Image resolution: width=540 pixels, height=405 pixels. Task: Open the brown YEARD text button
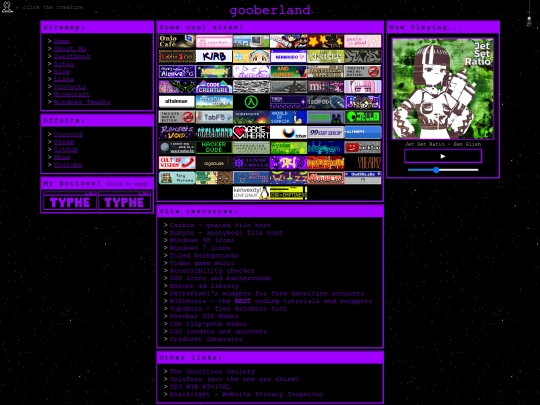[363, 163]
